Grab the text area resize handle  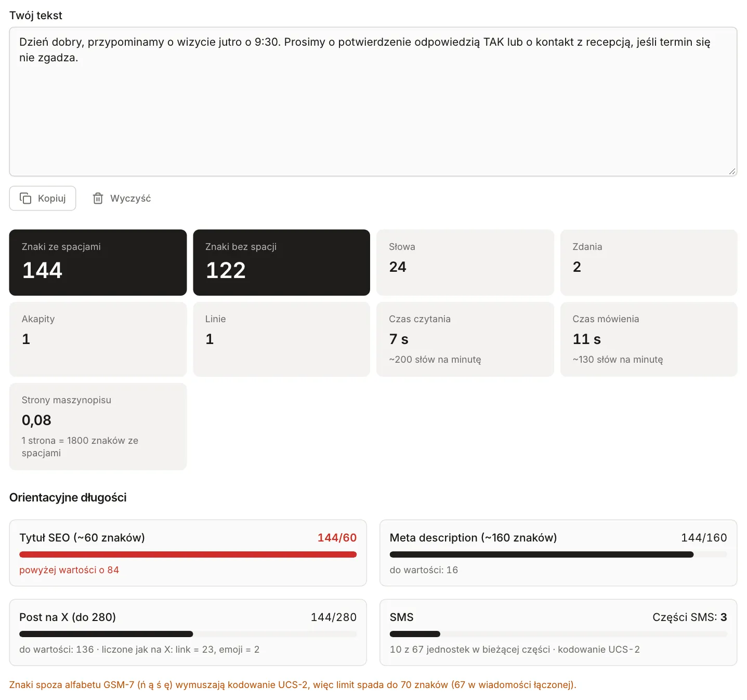(x=732, y=171)
